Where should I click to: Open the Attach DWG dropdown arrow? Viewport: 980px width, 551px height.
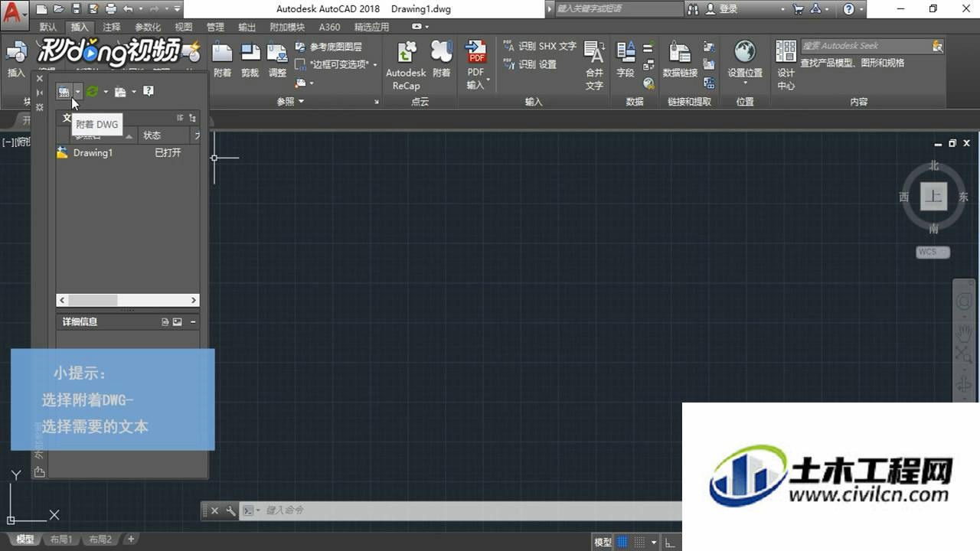[77, 92]
